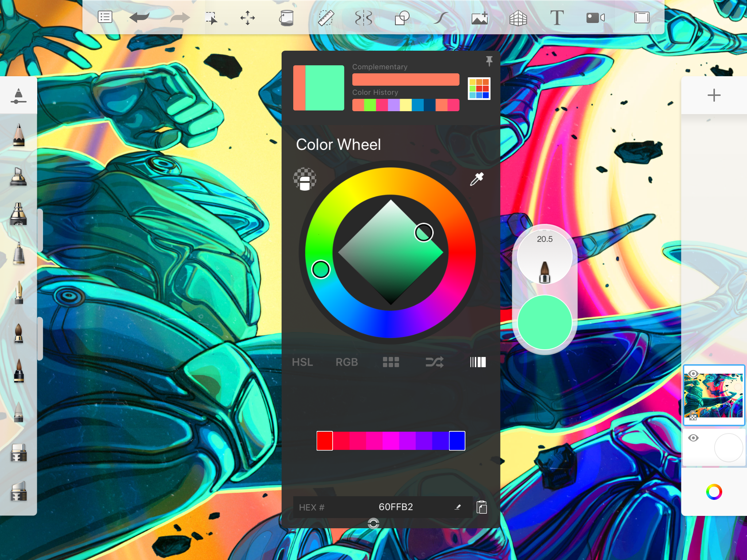The width and height of the screenshot is (747, 560).
Task: Add a new layer with plus
Action: pyautogui.click(x=714, y=96)
